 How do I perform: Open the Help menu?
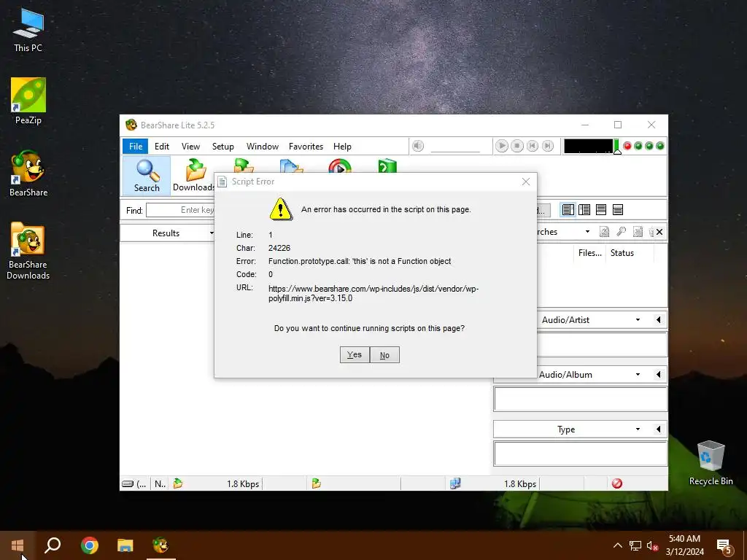[x=342, y=146]
